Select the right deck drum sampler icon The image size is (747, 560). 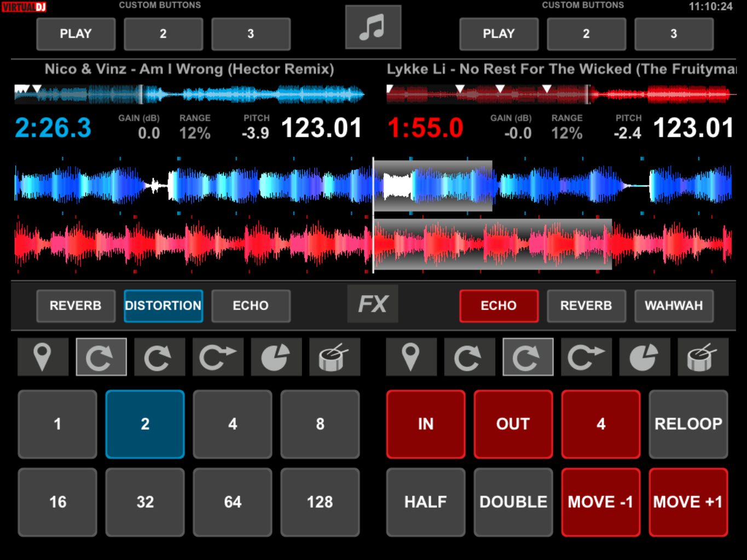[x=703, y=357]
